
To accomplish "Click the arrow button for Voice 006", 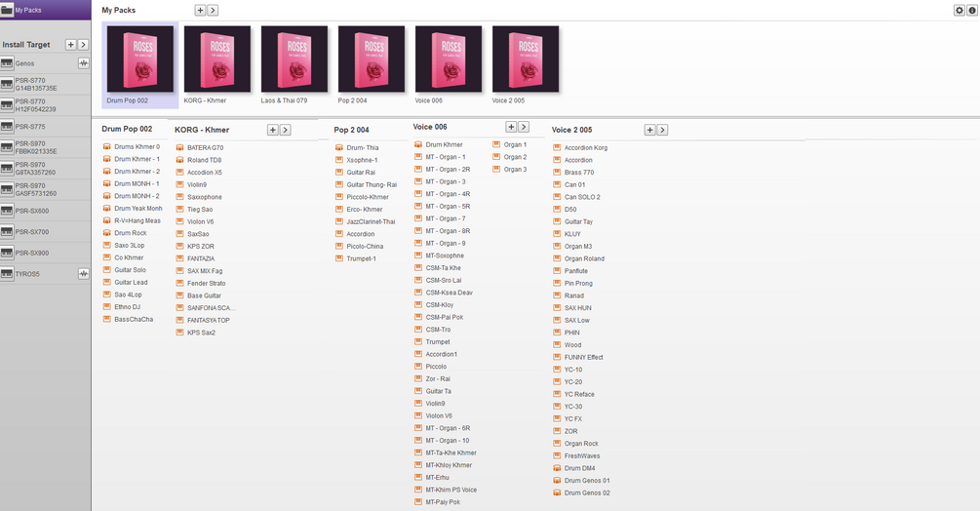I will (x=524, y=127).
